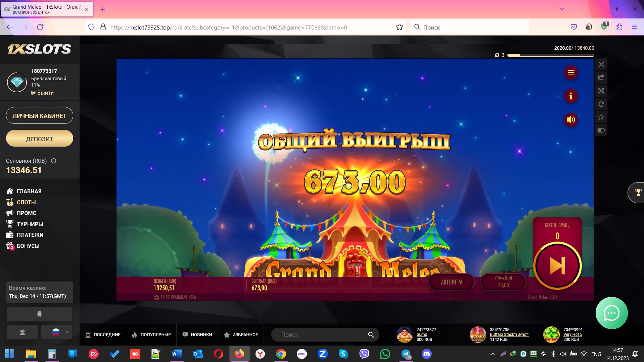The image size is (644, 362).
Task: Open the live chat bubble
Action: 611,313
